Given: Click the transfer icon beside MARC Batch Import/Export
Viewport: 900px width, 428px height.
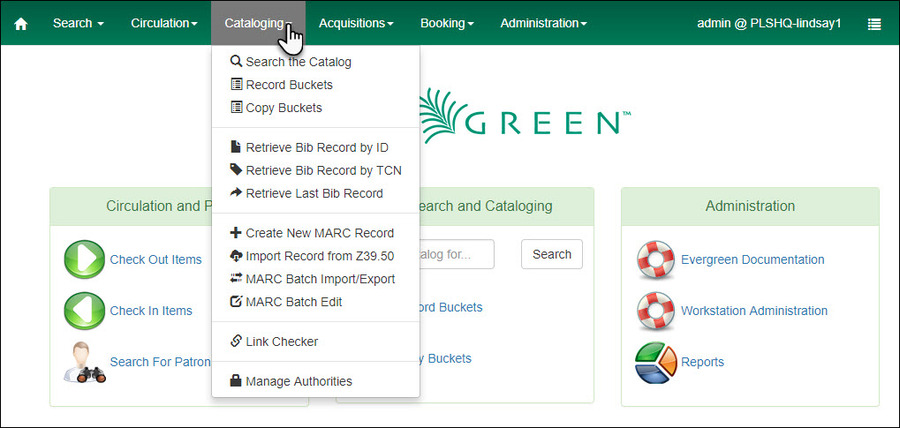Looking at the screenshot, I should click(236, 278).
